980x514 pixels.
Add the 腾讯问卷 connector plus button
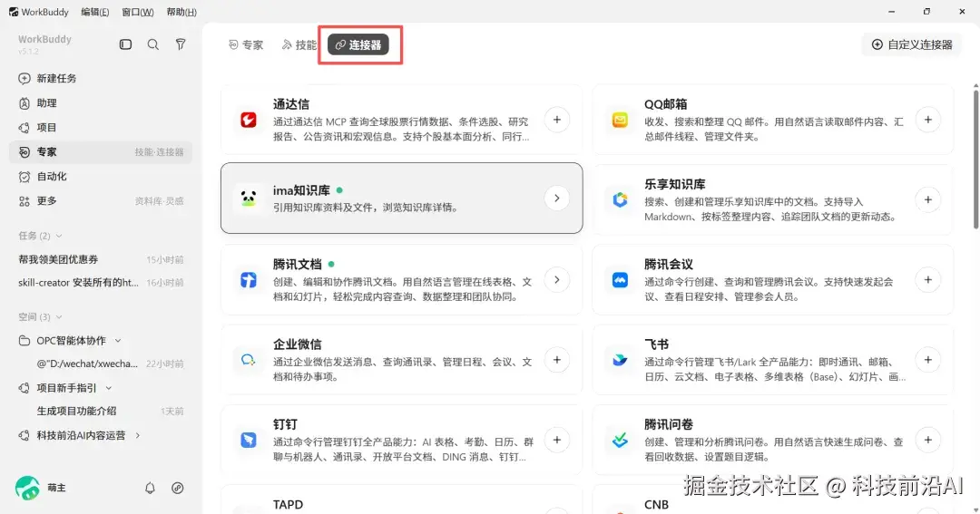(928, 440)
